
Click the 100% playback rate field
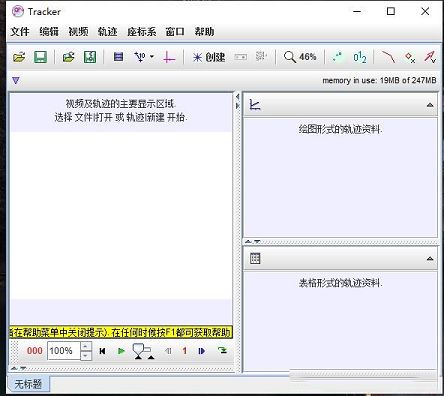[x=64, y=351]
